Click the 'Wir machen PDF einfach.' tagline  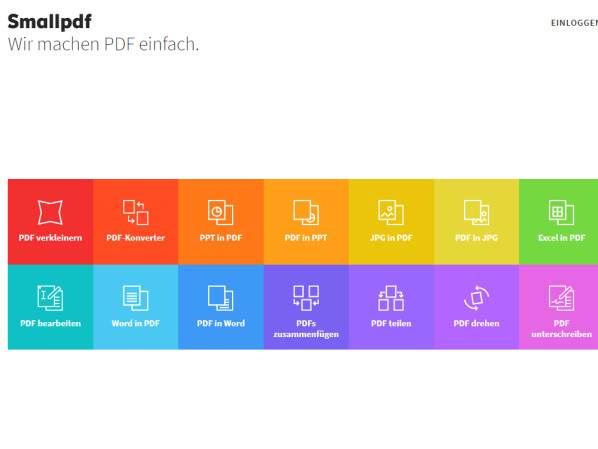pos(103,44)
